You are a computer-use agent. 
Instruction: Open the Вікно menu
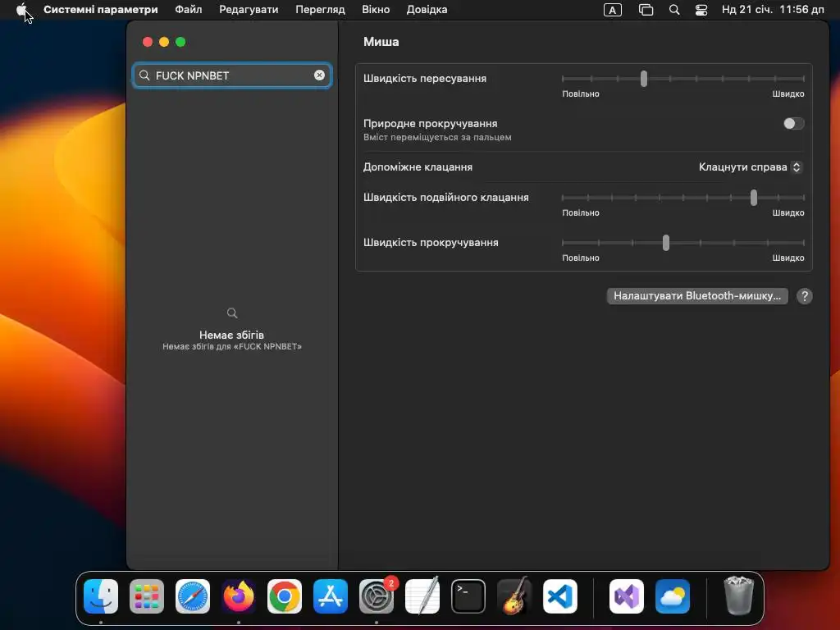376,10
